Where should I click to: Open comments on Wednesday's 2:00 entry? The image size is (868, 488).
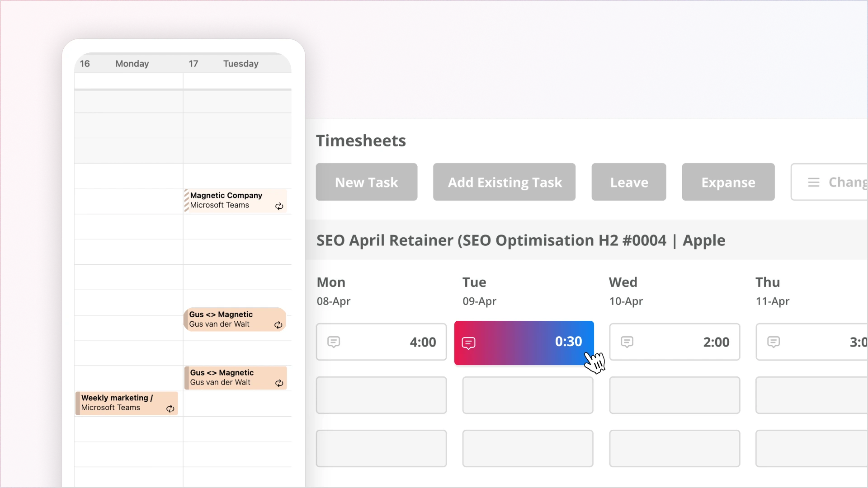click(627, 342)
